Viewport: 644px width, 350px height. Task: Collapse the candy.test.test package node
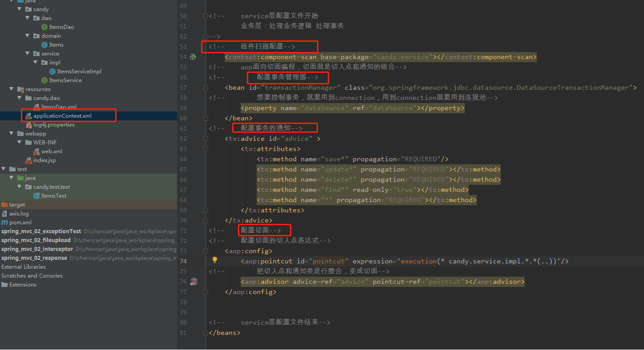point(19,187)
